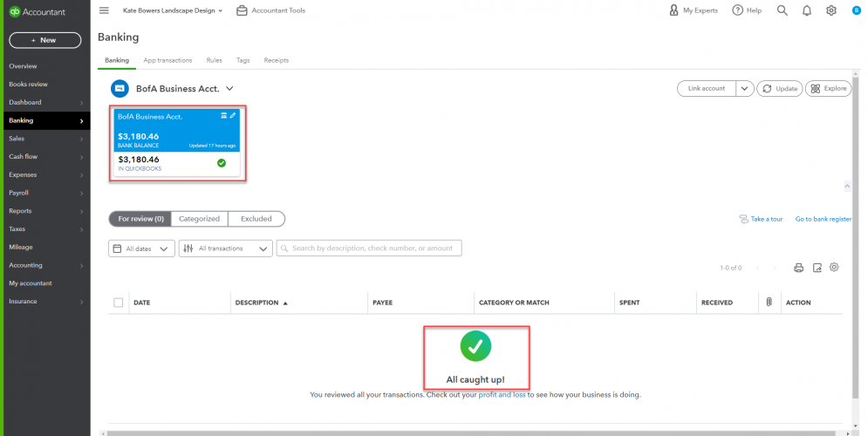Open Taxes in sidebar
The width and height of the screenshot is (868, 436).
click(x=17, y=229)
